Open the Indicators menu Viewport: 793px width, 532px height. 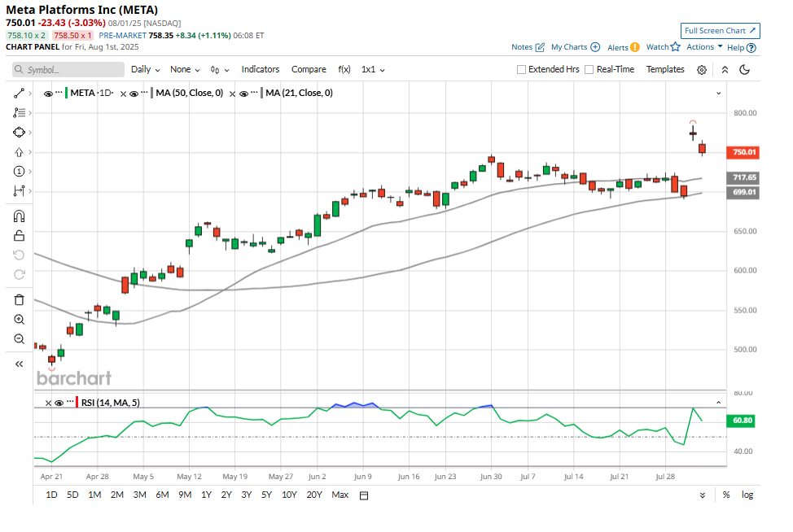coord(261,70)
